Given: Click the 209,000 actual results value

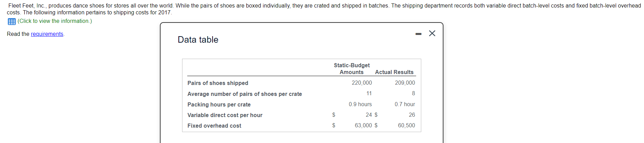Looking at the screenshot, I should [x=405, y=83].
